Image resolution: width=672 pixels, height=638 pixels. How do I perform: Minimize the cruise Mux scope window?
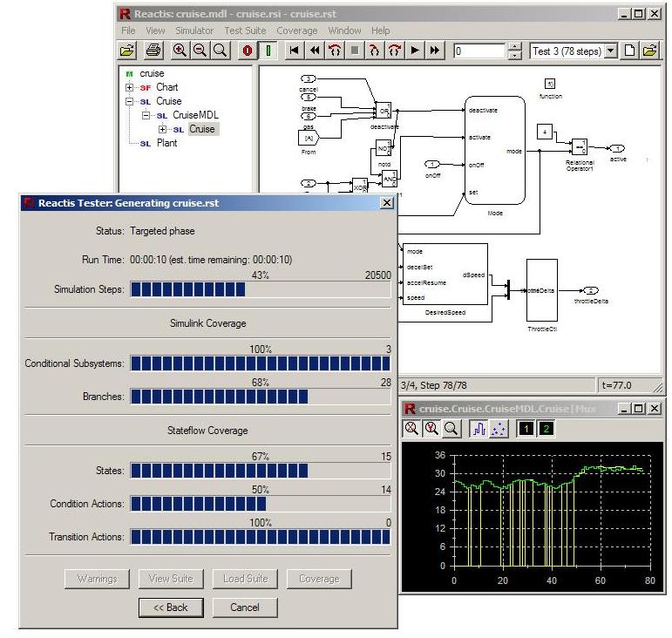[624, 409]
